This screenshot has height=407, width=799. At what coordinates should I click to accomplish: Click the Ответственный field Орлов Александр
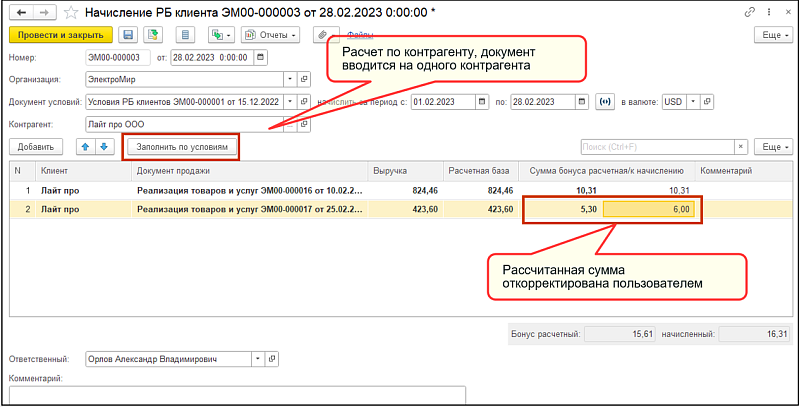pos(169,359)
